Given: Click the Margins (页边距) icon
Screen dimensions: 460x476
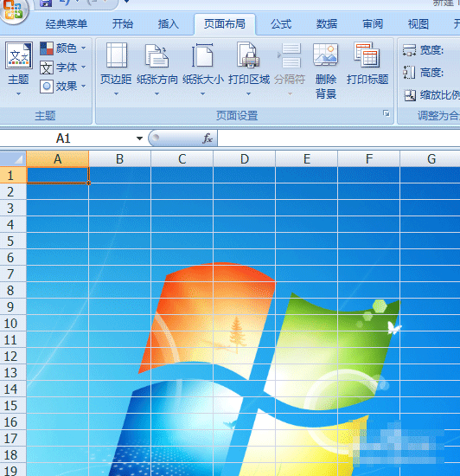Looking at the screenshot, I should point(117,55).
